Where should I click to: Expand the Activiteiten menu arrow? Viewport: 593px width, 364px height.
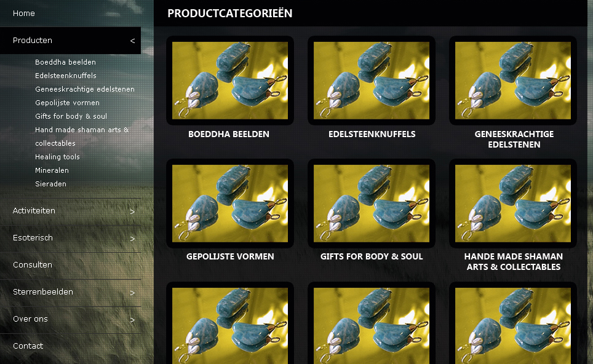[132, 212]
